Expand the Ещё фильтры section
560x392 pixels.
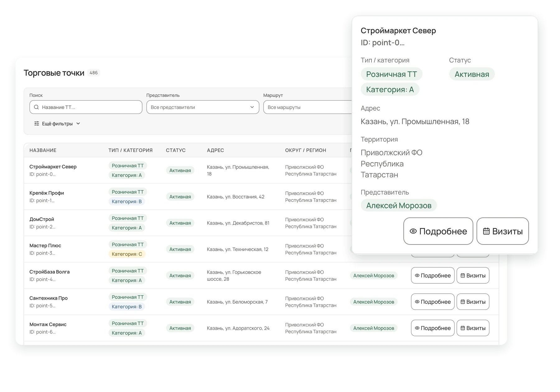pyautogui.click(x=57, y=124)
